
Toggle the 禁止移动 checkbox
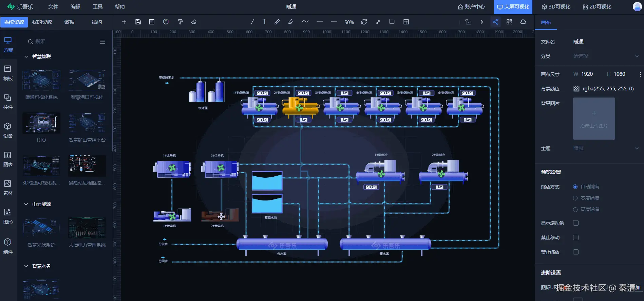point(576,237)
